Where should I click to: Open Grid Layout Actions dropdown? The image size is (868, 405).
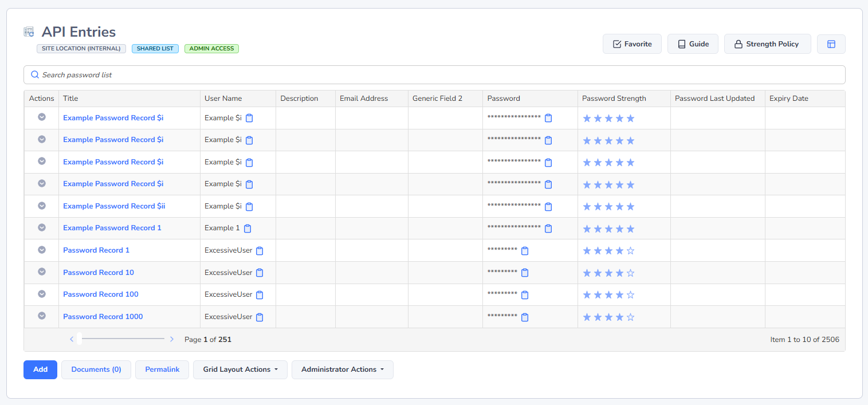click(240, 369)
